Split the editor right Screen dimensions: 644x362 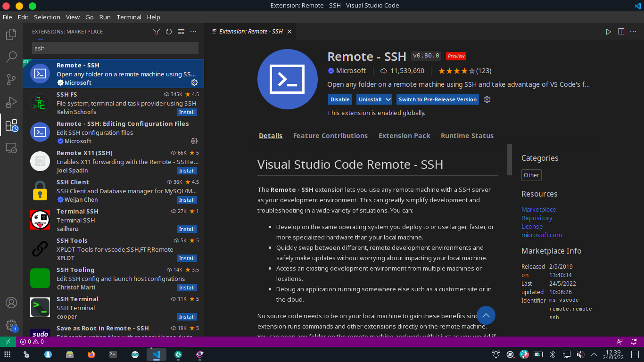(x=621, y=32)
